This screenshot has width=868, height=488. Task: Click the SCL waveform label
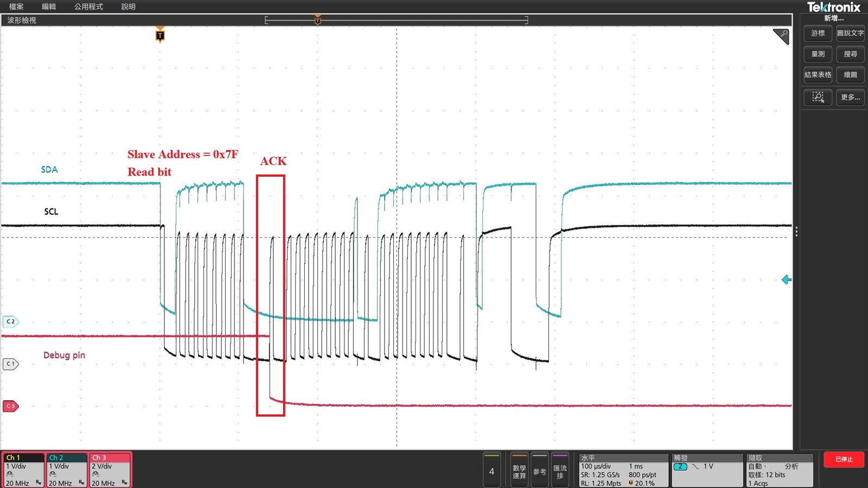coord(51,211)
